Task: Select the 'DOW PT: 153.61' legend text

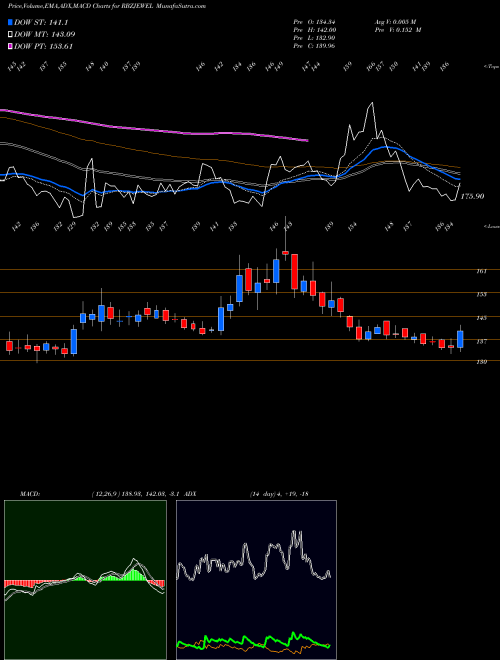Action: (x=43, y=46)
